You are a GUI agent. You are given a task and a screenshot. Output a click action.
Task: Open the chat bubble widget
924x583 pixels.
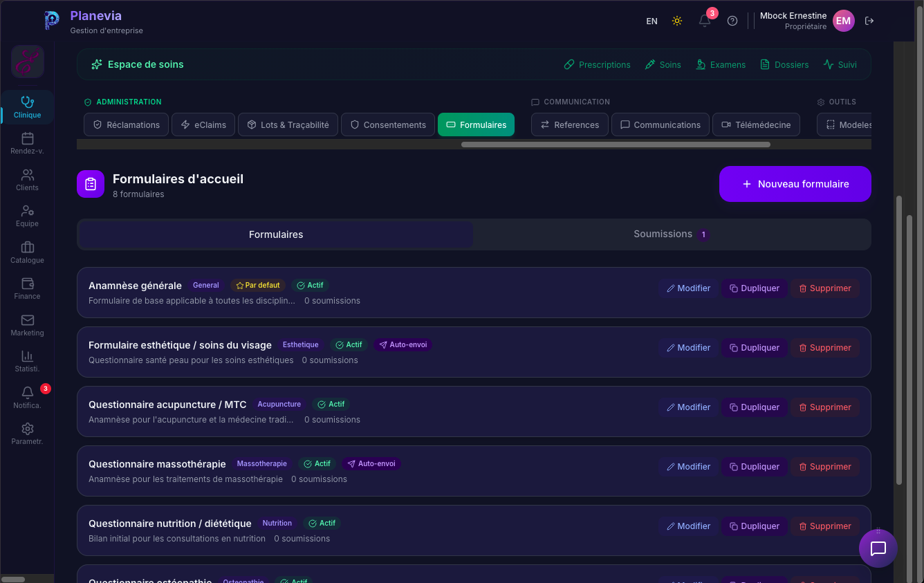point(878,548)
